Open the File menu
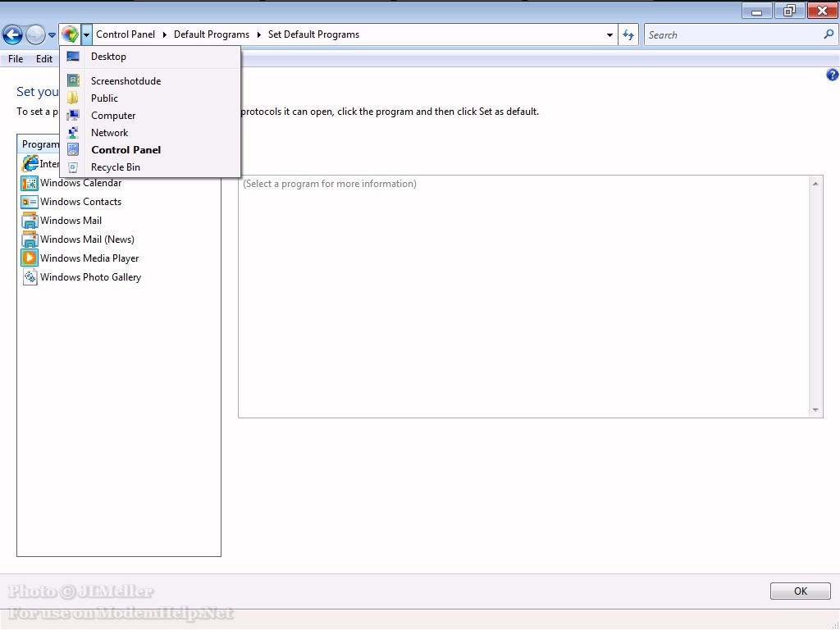 click(16, 59)
